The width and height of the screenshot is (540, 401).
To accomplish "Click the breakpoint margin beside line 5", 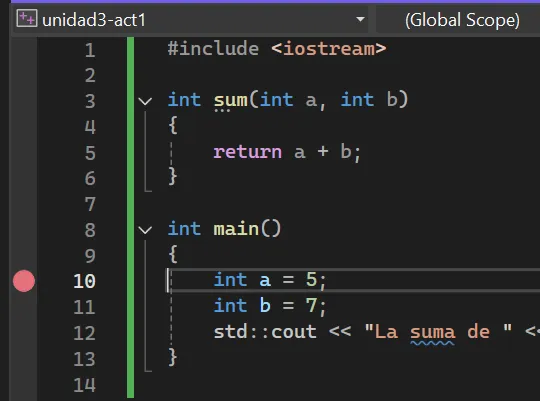I will coord(24,153).
